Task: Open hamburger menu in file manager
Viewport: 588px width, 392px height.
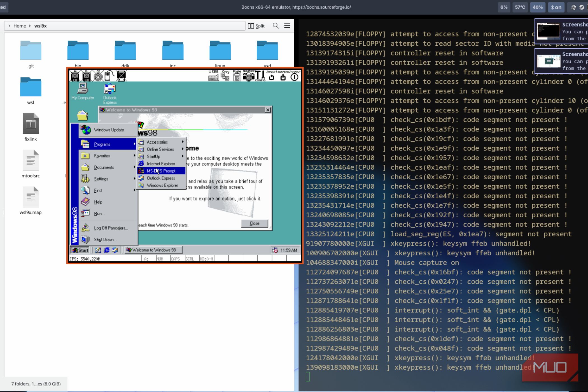Action: [x=287, y=26]
